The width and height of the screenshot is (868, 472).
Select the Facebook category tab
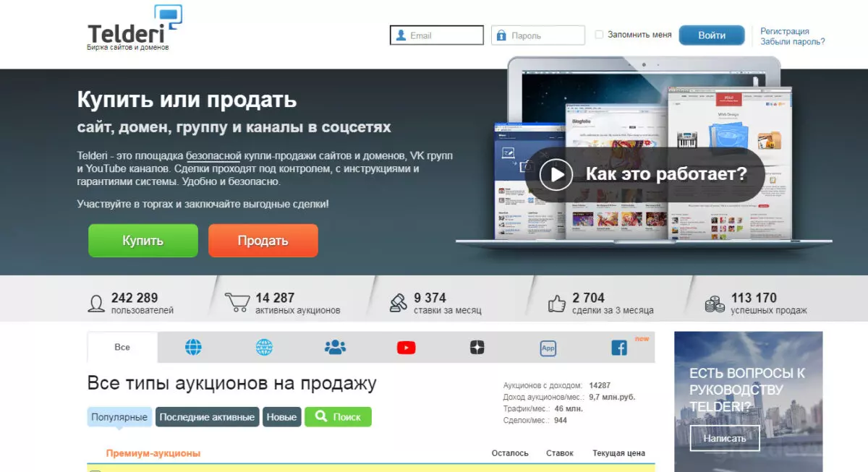(619, 348)
